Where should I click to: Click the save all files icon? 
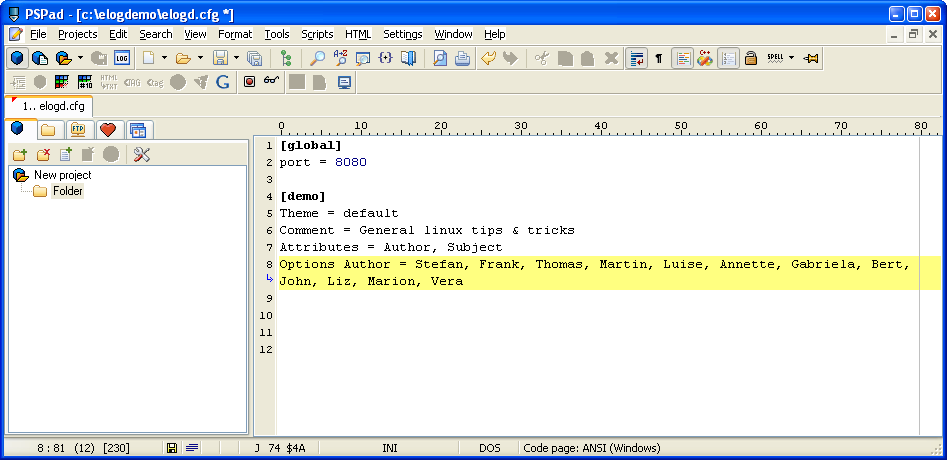(255, 59)
